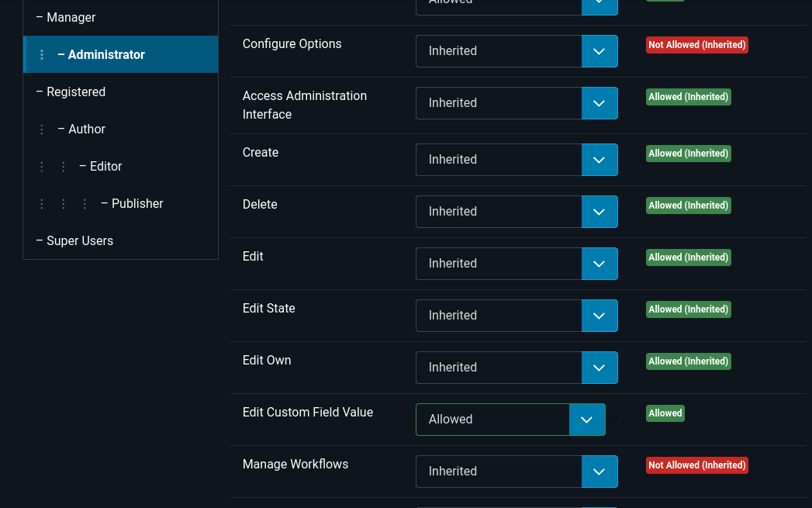This screenshot has width=812, height=508.
Task: Click Not Allowed badge for Manage Workflows
Action: [x=697, y=465]
